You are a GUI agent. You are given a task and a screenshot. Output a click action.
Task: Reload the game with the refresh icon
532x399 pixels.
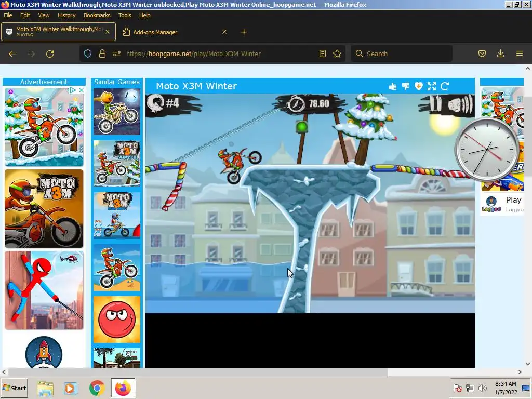pyautogui.click(x=445, y=87)
